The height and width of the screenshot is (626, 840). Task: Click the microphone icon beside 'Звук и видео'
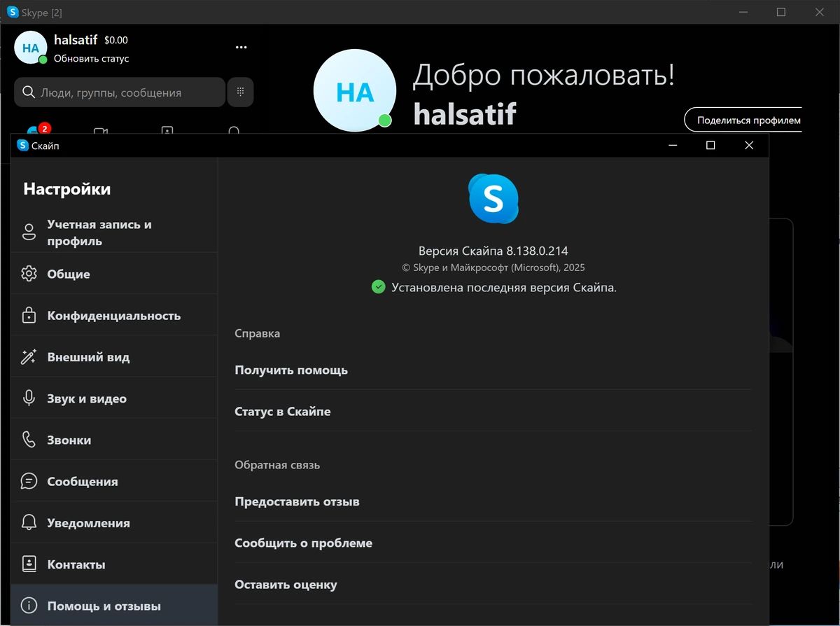[29, 398]
